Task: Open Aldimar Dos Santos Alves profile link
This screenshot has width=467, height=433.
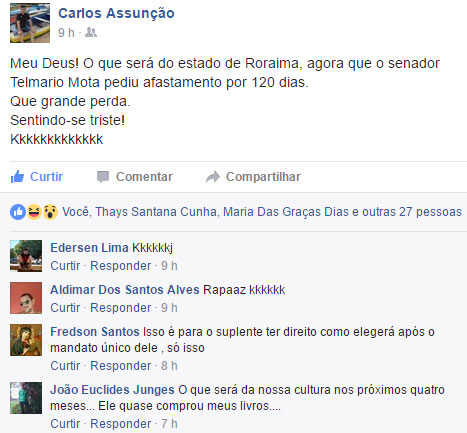Action: [x=125, y=290]
